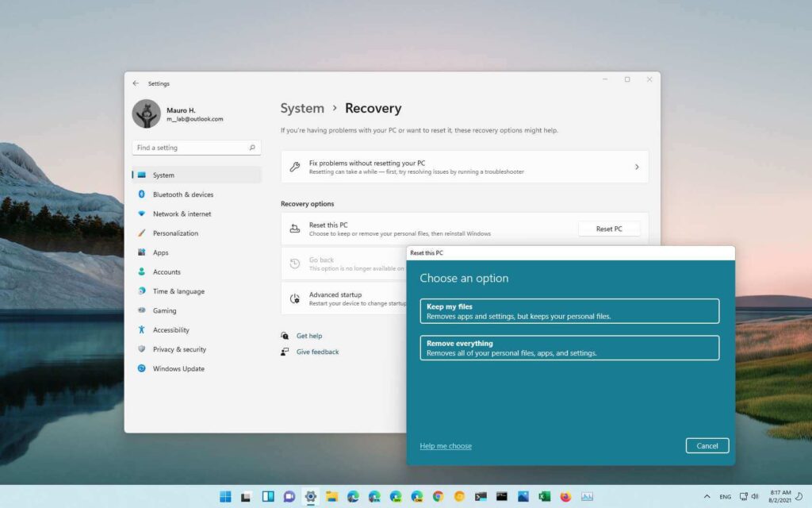Click the Reset PC button
812x508 pixels.
pyautogui.click(x=609, y=229)
